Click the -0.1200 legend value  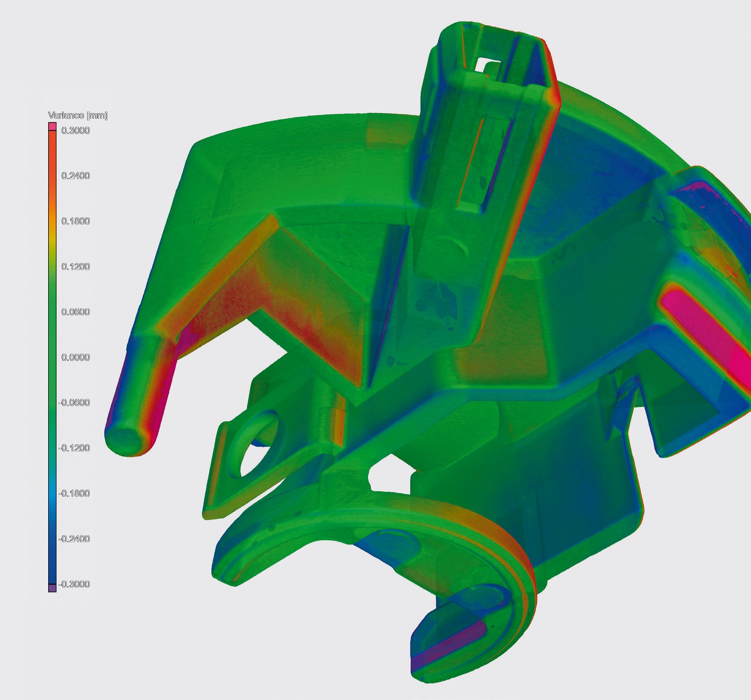(75, 448)
